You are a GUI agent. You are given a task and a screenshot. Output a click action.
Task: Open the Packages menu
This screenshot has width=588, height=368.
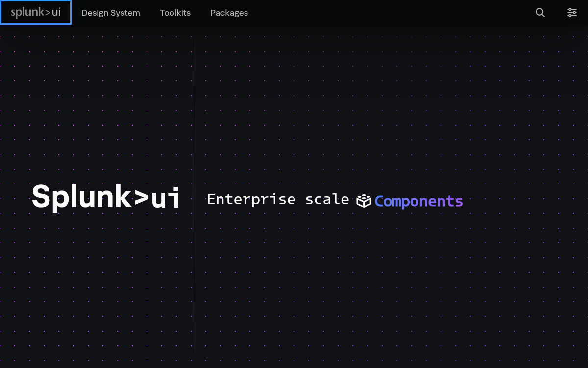[x=229, y=13]
